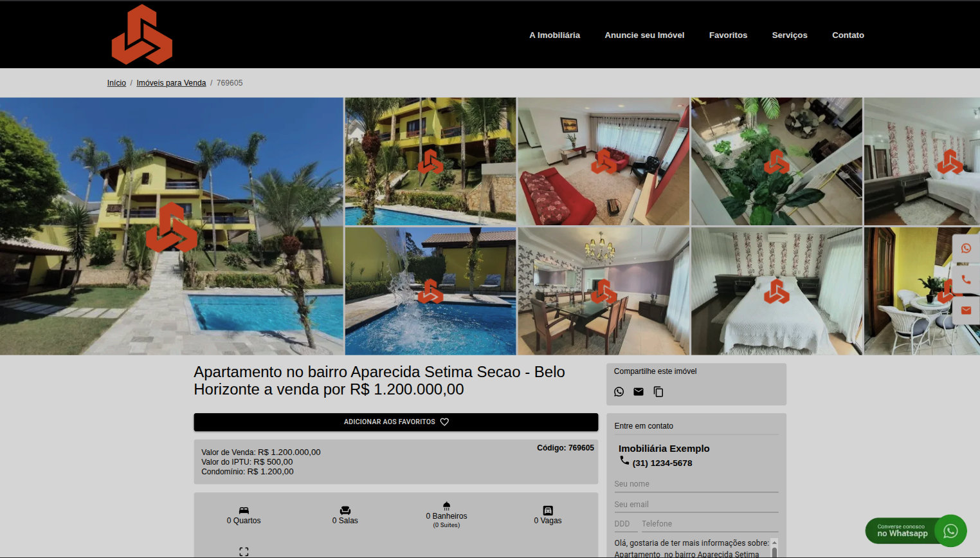Share property via WhatsApp icon
980x558 pixels.
click(619, 392)
